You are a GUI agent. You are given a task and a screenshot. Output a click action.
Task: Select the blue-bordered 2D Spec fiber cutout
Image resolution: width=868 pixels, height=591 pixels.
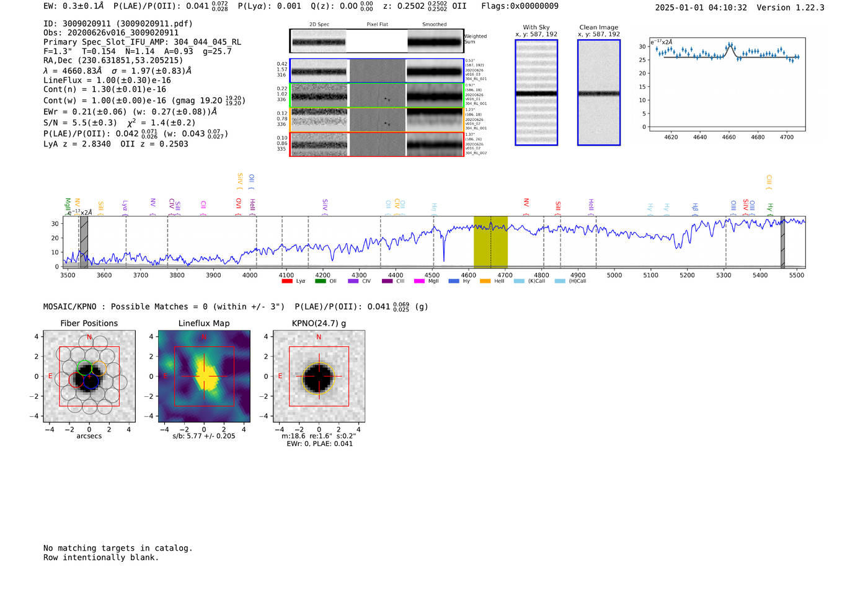coord(319,71)
